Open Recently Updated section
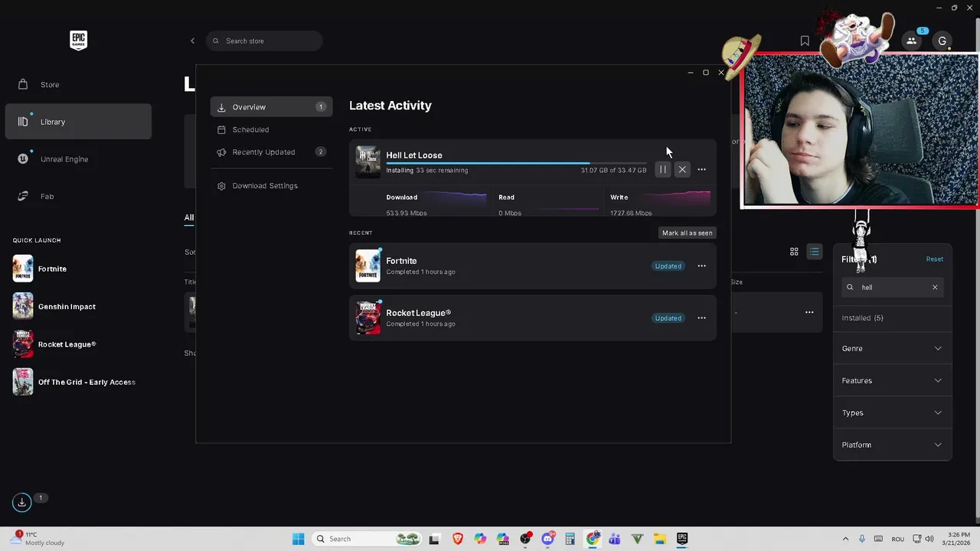The image size is (980, 551). point(271,152)
